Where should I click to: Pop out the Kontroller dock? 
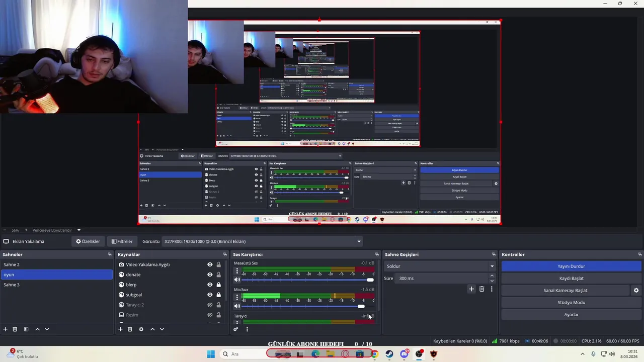coord(640,254)
